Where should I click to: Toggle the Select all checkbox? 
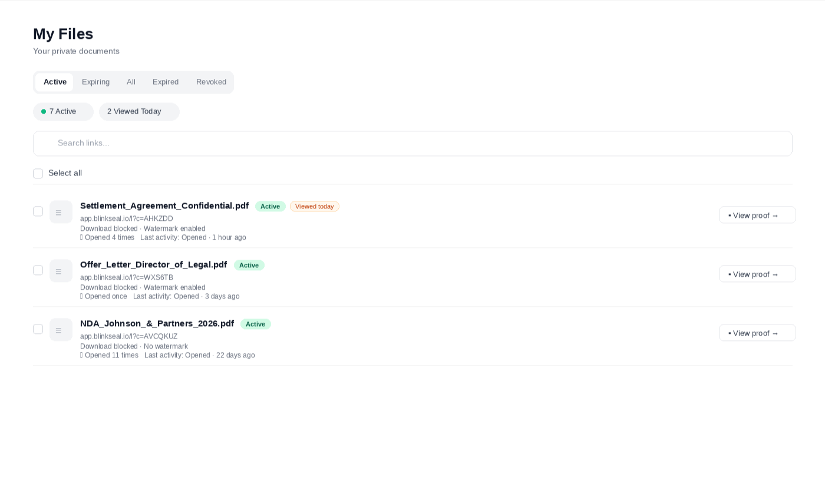38,173
